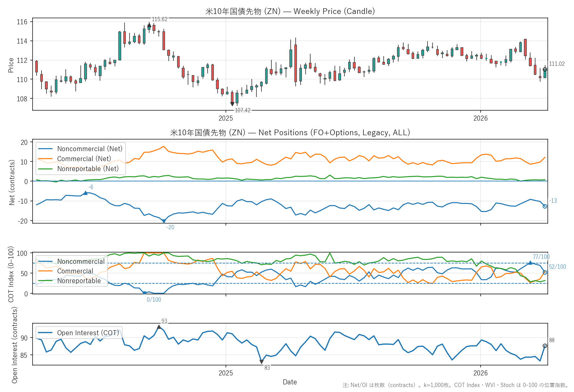Click Nonreportable (Net) legend entry

[x=88, y=169]
